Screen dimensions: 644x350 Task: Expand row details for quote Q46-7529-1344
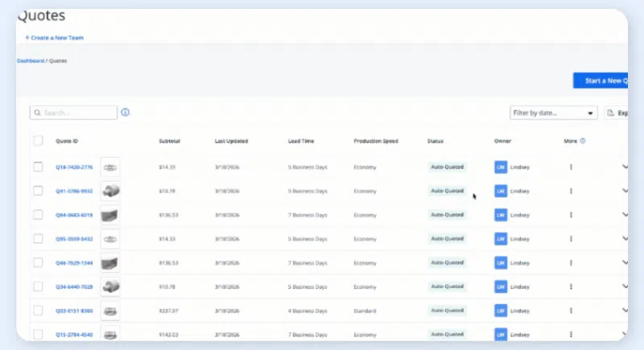tap(625, 262)
